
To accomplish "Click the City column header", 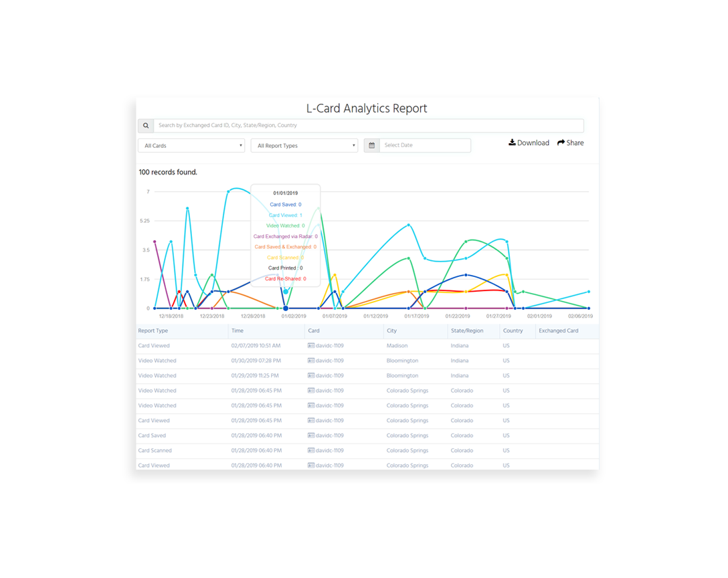I will (x=392, y=330).
